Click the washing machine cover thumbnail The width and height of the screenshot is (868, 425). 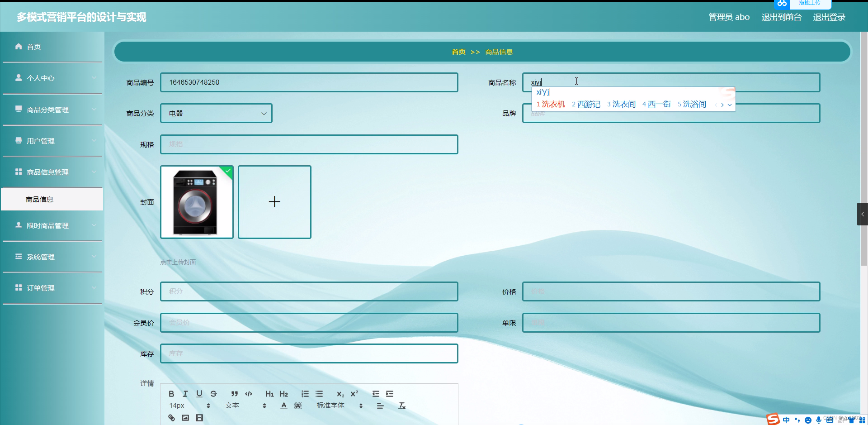point(197,202)
